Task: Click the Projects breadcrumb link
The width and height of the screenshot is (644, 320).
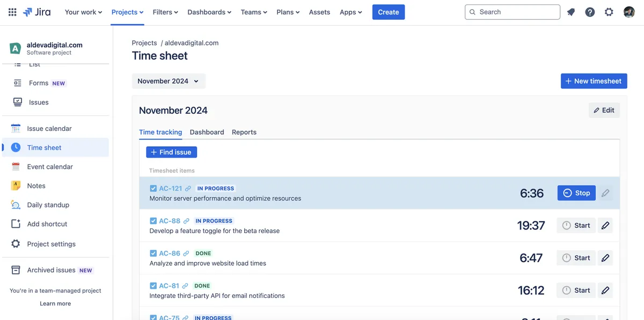Action: (144, 43)
